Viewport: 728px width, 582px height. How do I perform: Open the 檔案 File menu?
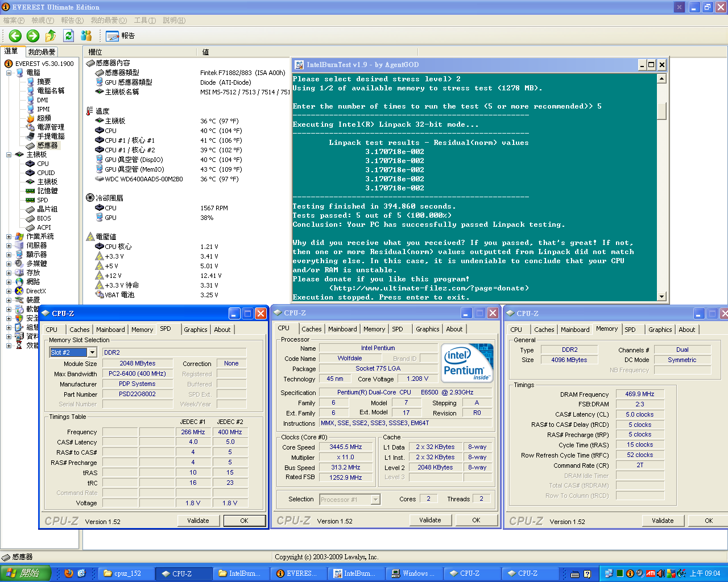coord(14,20)
